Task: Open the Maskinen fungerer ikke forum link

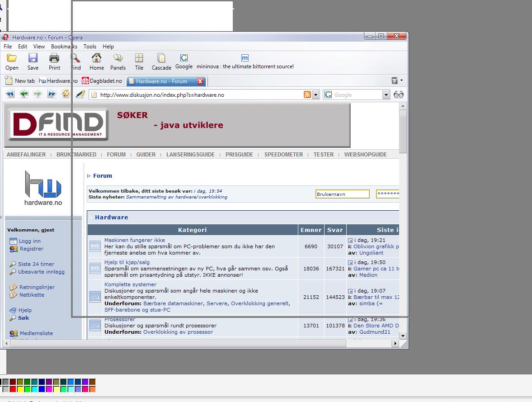Action: pos(134,240)
